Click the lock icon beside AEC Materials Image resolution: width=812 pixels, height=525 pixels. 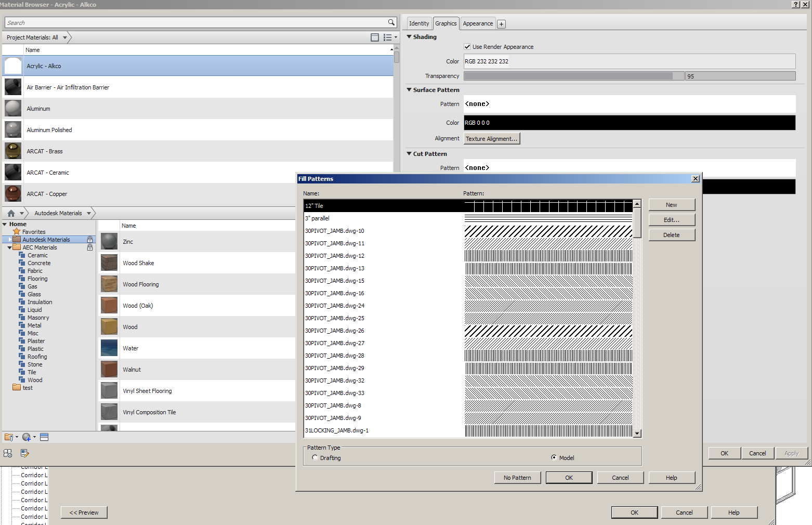(90, 247)
